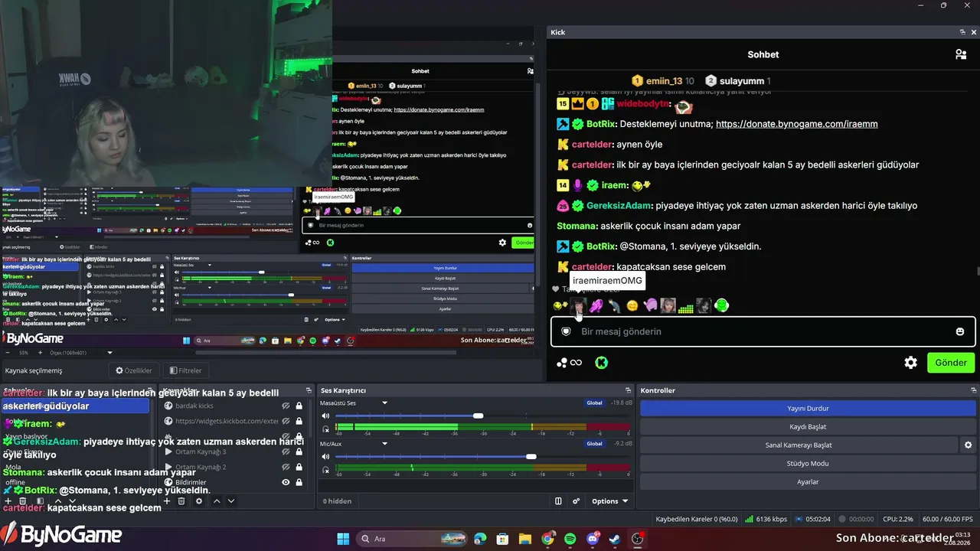Open source properties gear in Sources toolbar
Image resolution: width=980 pixels, height=551 pixels.
(199, 500)
